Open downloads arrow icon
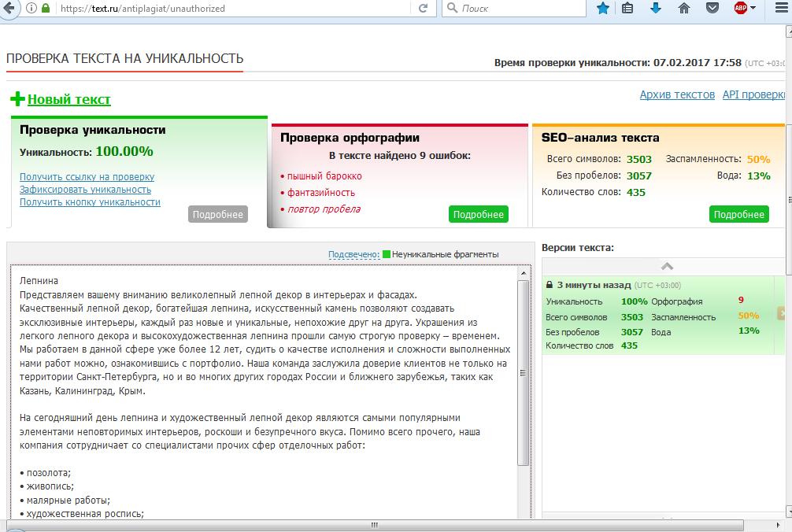The image size is (792, 532). click(x=656, y=8)
